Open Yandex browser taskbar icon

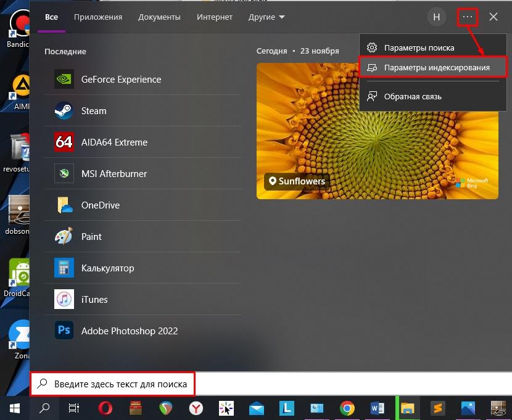[x=196, y=408]
